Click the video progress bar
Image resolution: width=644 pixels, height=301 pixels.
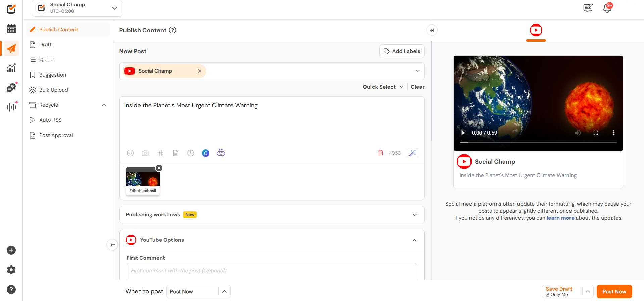click(538, 143)
